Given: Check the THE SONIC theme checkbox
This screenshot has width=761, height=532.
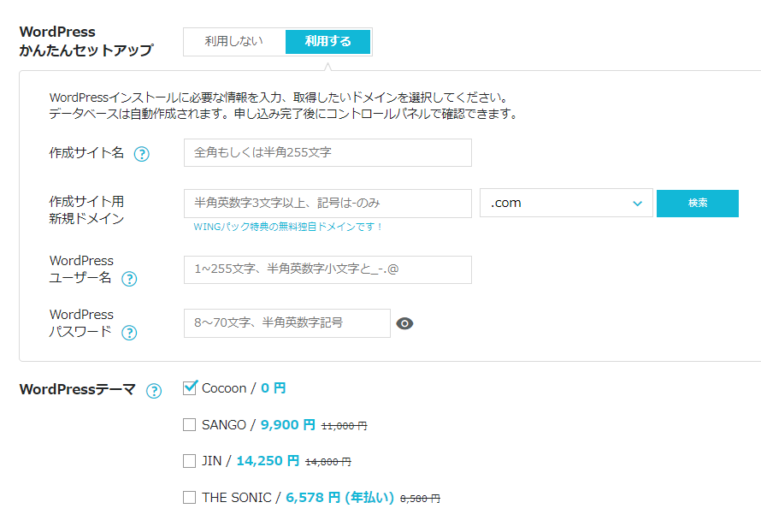Looking at the screenshot, I should (189, 497).
